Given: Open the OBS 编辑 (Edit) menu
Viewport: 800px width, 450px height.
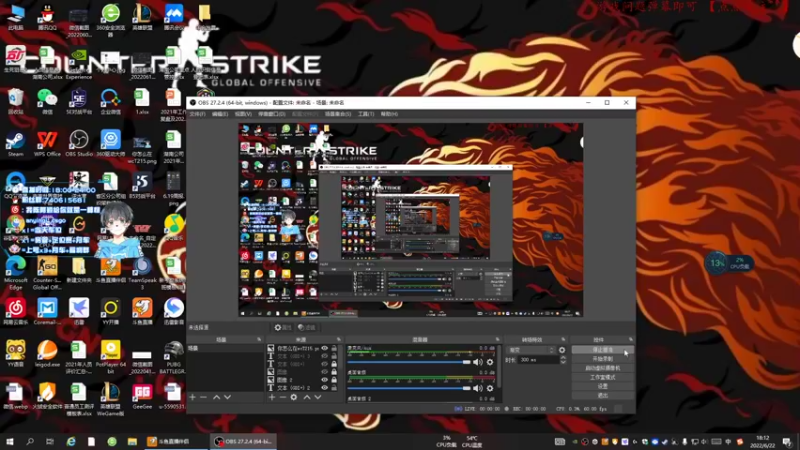Looking at the screenshot, I should (x=220, y=114).
